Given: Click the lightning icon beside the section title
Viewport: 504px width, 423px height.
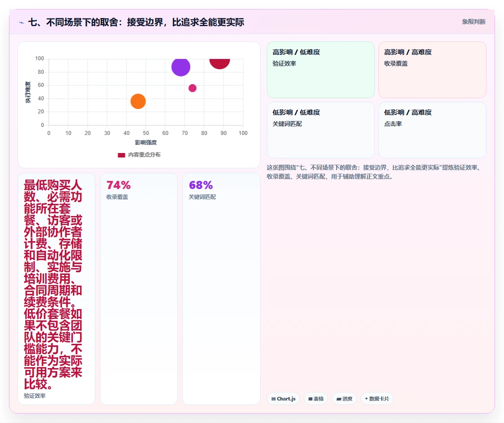Looking at the screenshot, I should pyautogui.click(x=22, y=22).
